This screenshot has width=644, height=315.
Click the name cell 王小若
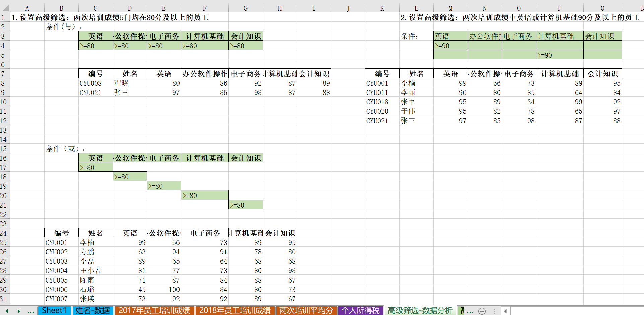[95, 270]
